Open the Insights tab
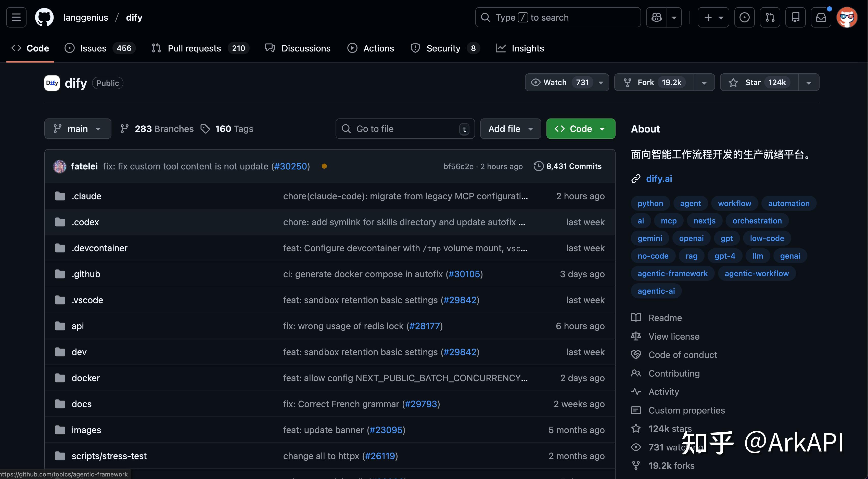The height and width of the screenshot is (479, 868). point(520,48)
